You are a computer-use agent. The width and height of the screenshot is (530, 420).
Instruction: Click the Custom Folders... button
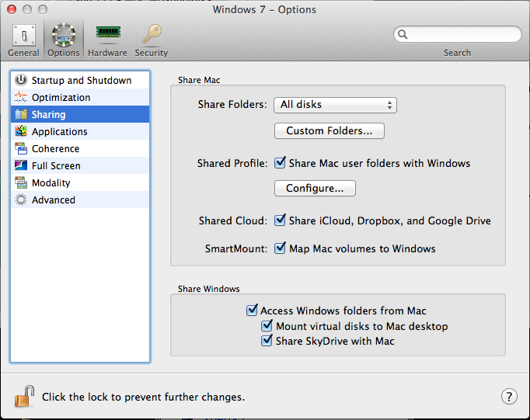330,130
